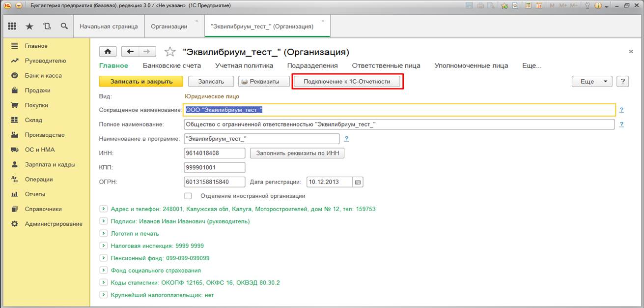Image resolution: width=644 pixels, height=308 pixels.
Task: Click 'Подключение к 1С-Отчетности' button
Action: point(347,82)
